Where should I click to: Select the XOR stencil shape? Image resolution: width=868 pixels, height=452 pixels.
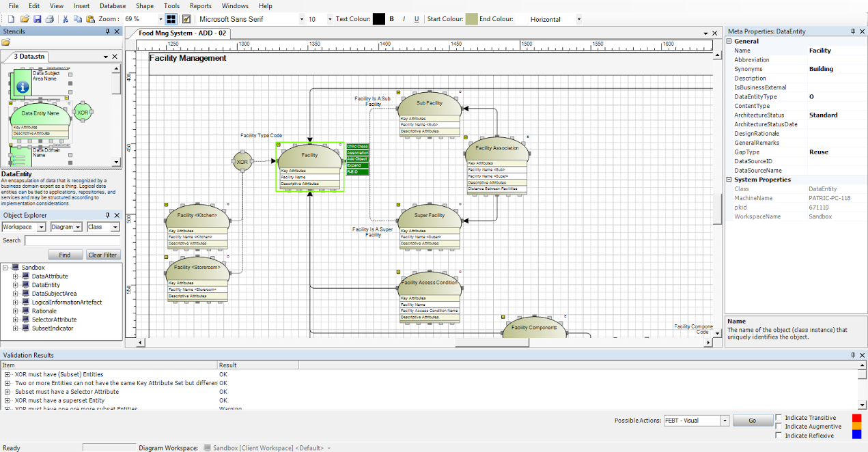click(83, 113)
